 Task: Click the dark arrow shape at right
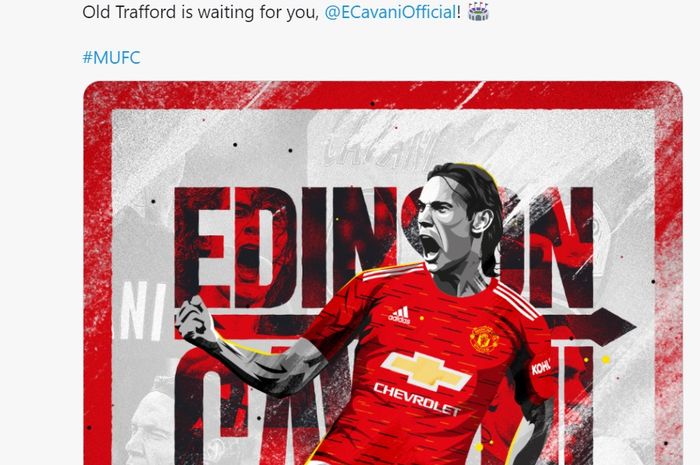pyautogui.click(x=598, y=327)
